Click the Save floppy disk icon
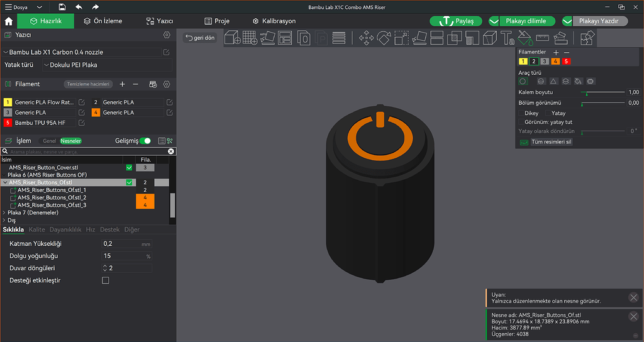This screenshot has width=644, height=342. [x=62, y=7]
